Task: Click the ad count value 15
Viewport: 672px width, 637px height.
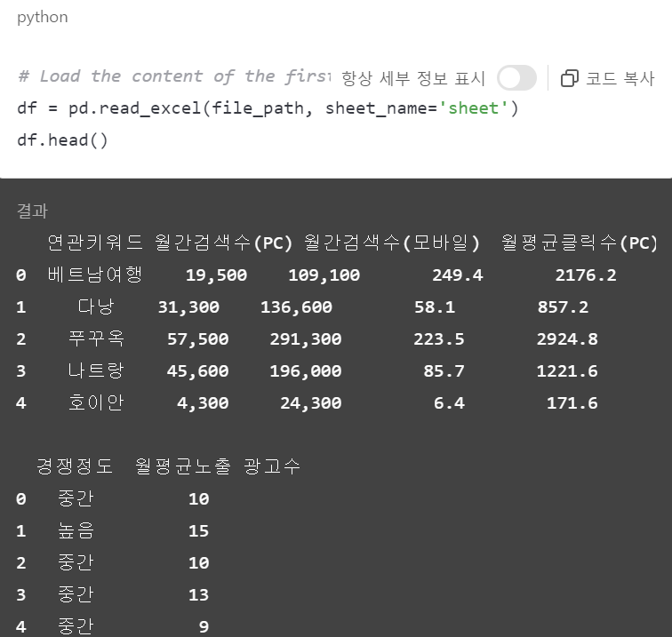Action: [198, 531]
